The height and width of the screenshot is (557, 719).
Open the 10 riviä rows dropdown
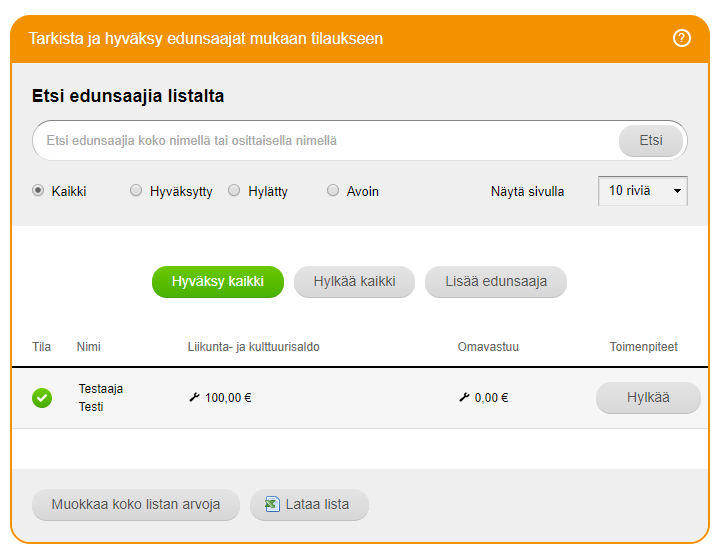coord(642,191)
